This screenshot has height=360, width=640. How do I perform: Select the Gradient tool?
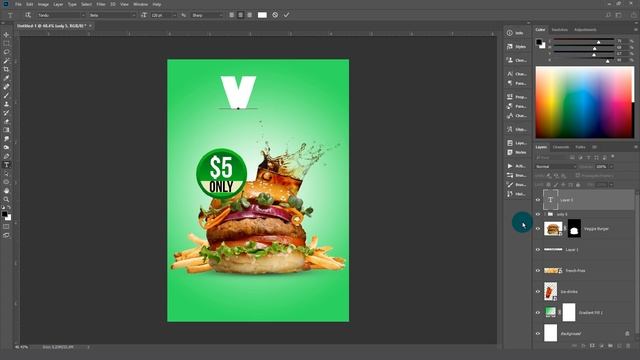click(6, 130)
